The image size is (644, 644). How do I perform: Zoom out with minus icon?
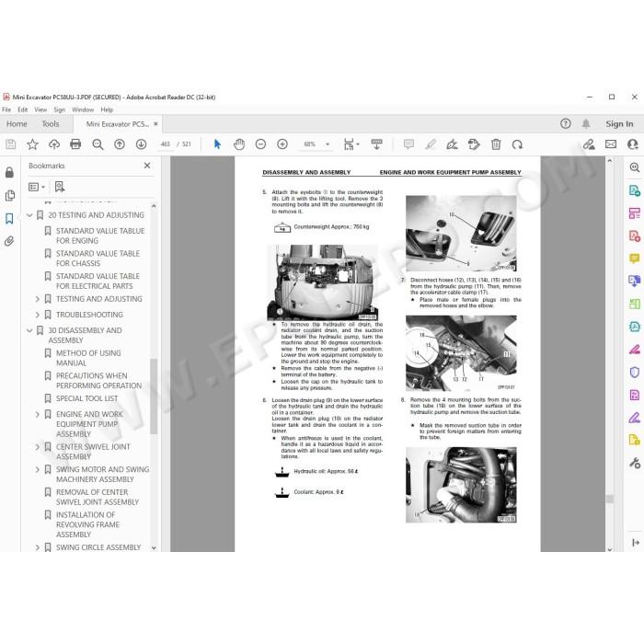pyautogui.click(x=260, y=144)
